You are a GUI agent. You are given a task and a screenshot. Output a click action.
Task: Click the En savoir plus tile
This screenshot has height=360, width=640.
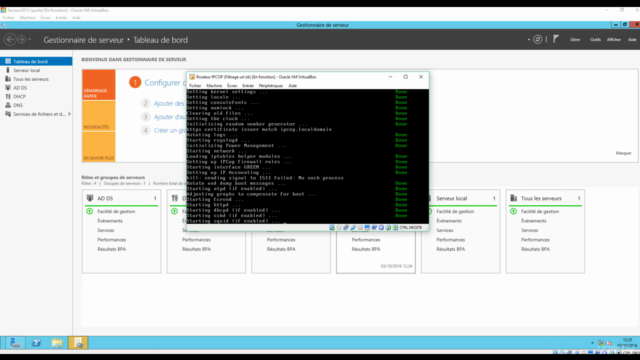(x=99, y=147)
